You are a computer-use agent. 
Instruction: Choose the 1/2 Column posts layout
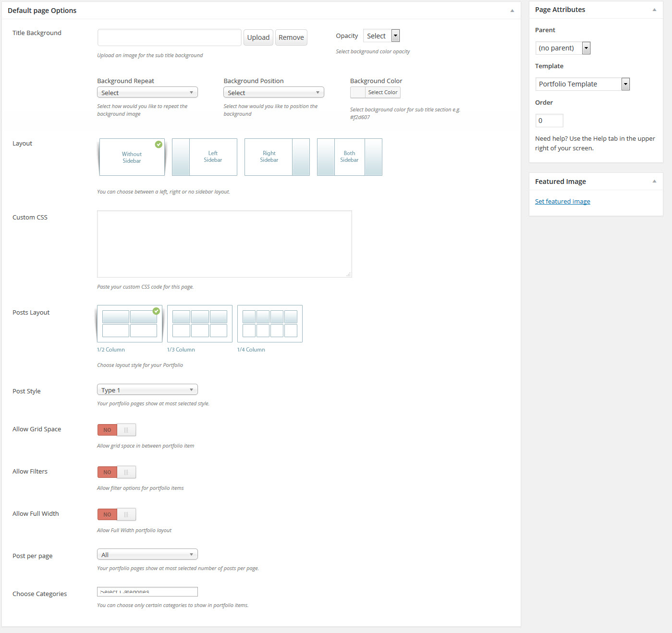coord(129,324)
